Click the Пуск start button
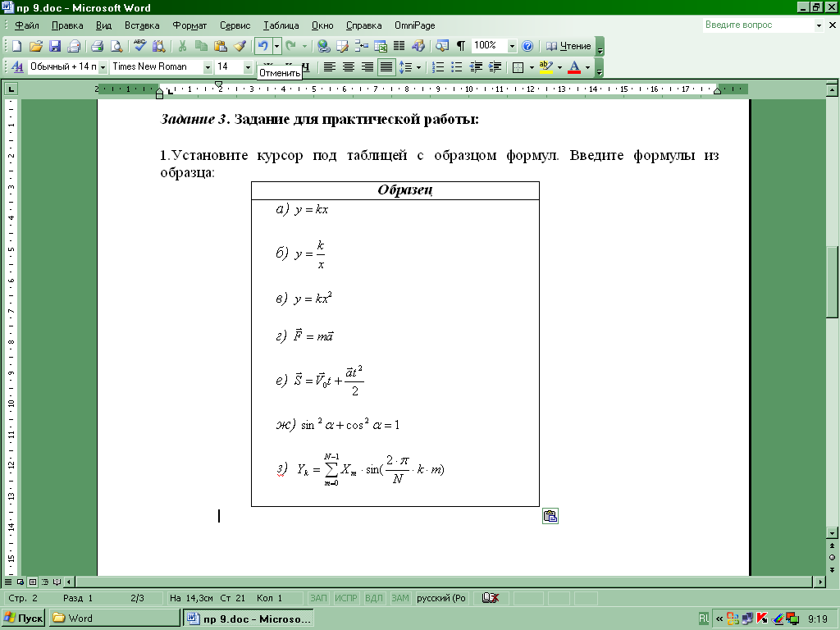This screenshot has height=630, width=840. point(23,619)
